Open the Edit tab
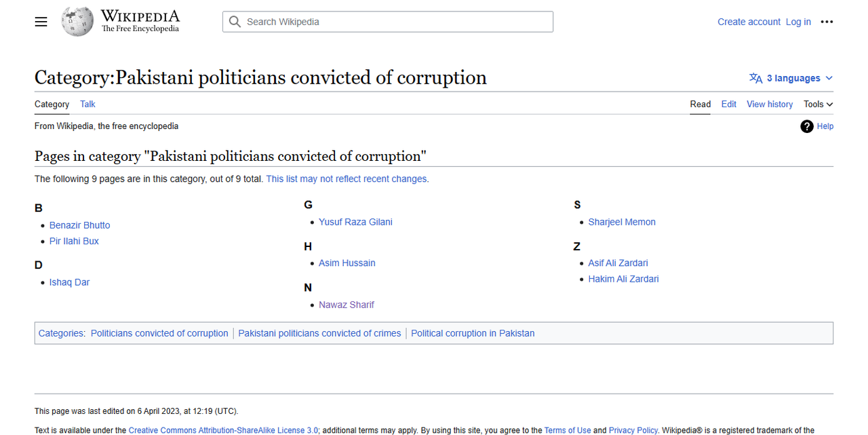This screenshot has width=868, height=435. (x=729, y=104)
